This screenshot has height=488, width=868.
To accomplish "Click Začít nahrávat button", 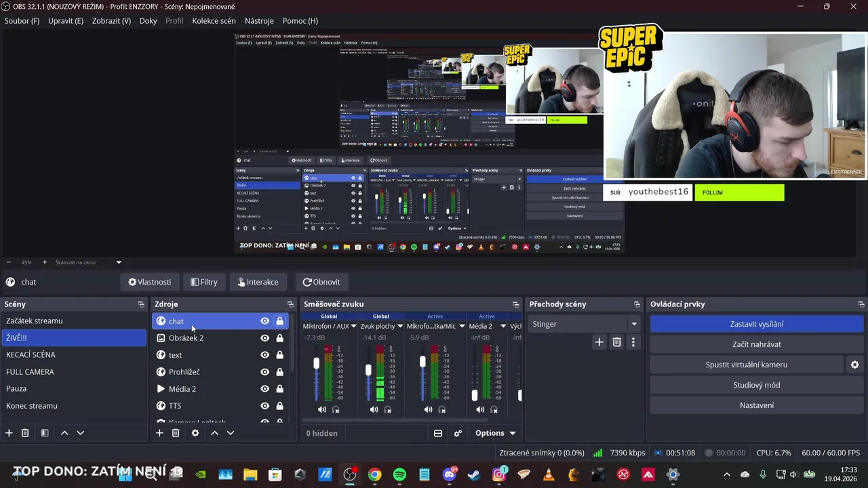I will [757, 344].
